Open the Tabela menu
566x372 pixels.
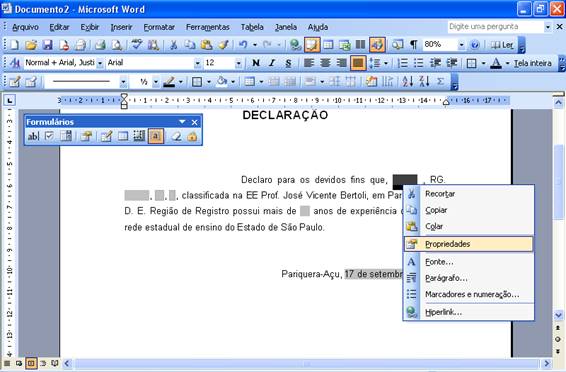click(252, 27)
